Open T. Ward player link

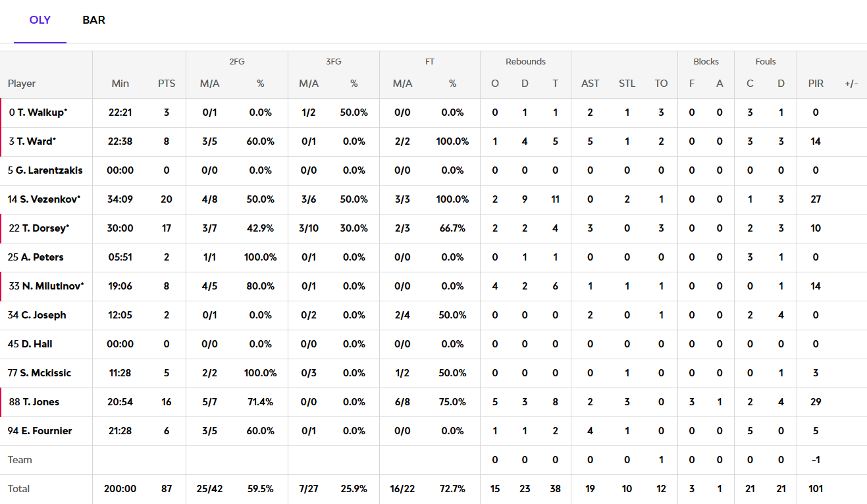36,141
